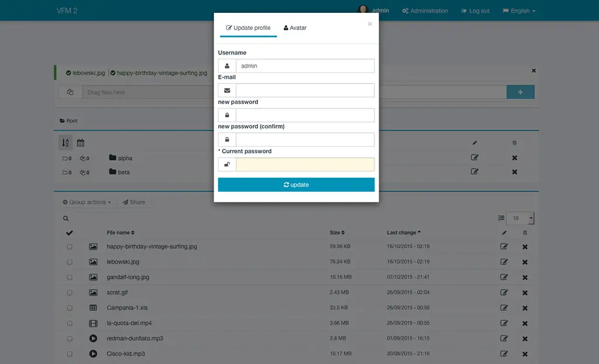This screenshot has width=599, height=364.
Task: Click the Current password input field
Action: [305, 165]
